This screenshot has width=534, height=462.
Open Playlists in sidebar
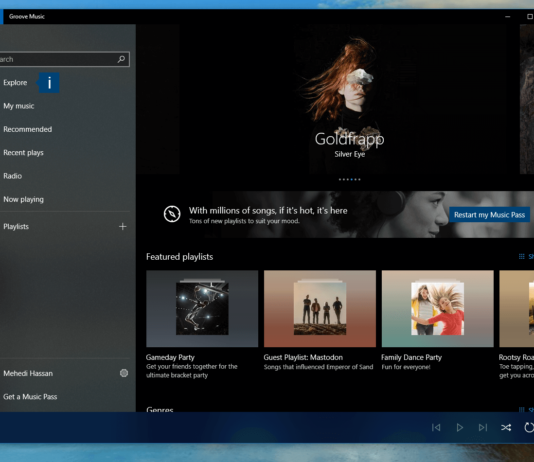[x=16, y=227]
